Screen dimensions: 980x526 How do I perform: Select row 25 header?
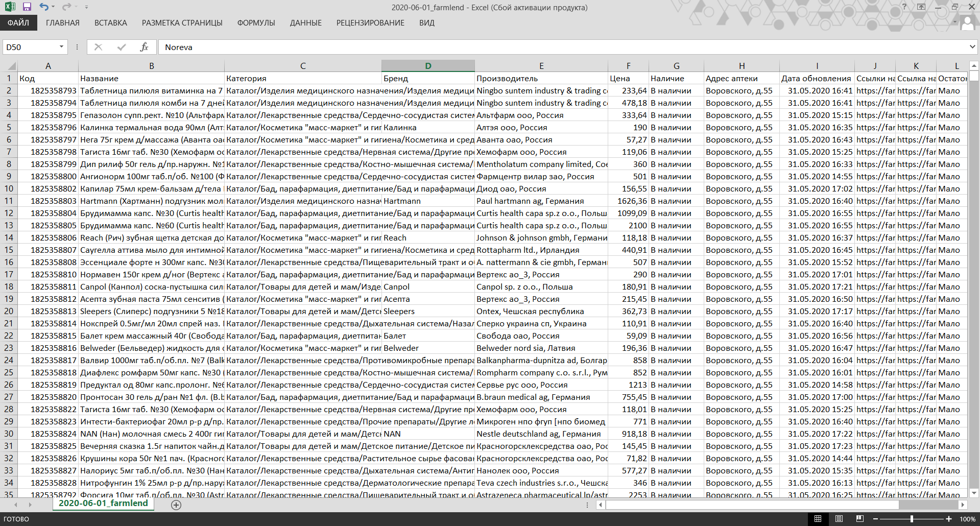9,372
